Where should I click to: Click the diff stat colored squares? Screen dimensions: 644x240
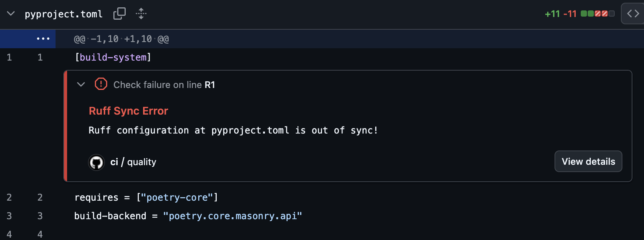(x=597, y=13)
